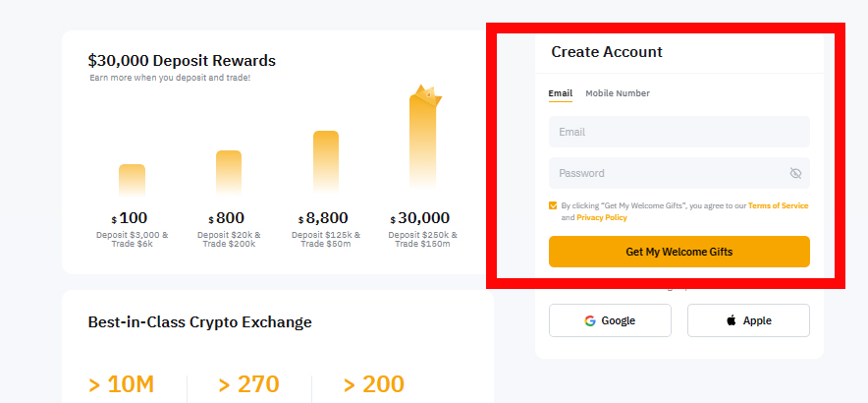Click the crown icon on tallest bar
Viewport: 868px width, 403px height.
pos(428,95)
